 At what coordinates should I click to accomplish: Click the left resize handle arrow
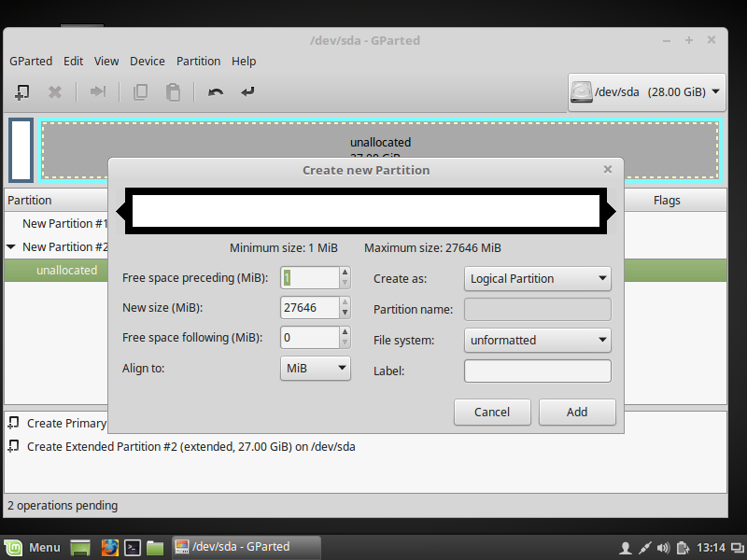click(x=121, y=211)
